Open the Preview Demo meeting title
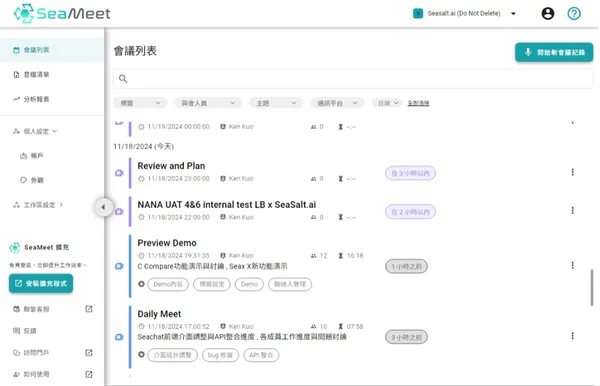The width and height of the screenshot is (600, 386). (x=167, y=243)
